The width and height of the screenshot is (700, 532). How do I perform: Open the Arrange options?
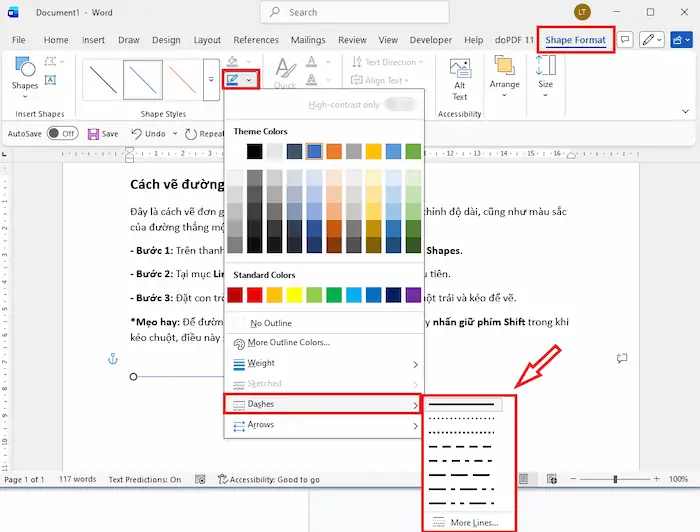505,75
